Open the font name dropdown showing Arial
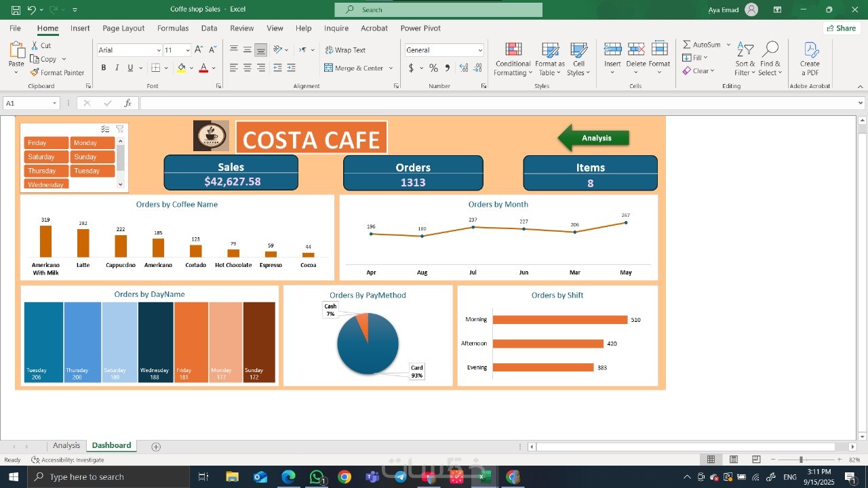868x488 pixels. (159, 50)
